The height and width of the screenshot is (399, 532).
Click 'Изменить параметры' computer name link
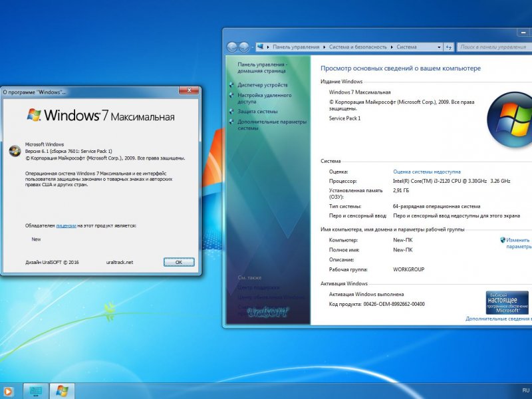coord(519,243)
